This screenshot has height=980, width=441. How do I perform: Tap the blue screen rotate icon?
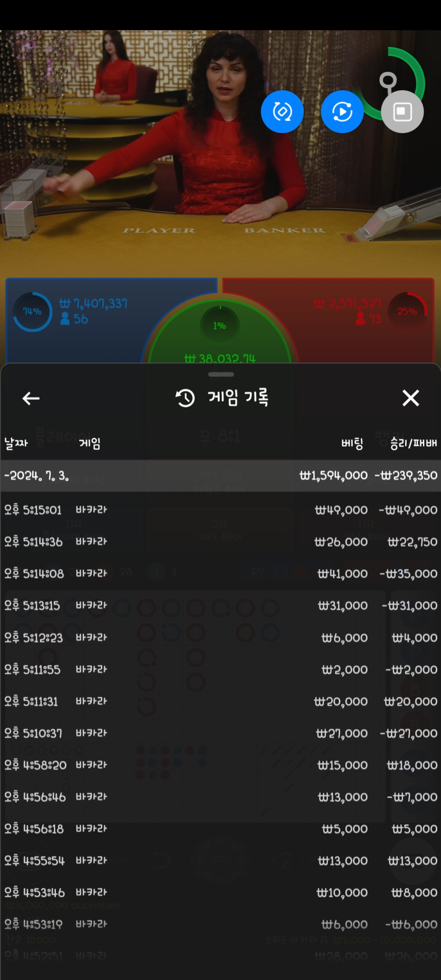pyautogui.click(x=282, y=111)
